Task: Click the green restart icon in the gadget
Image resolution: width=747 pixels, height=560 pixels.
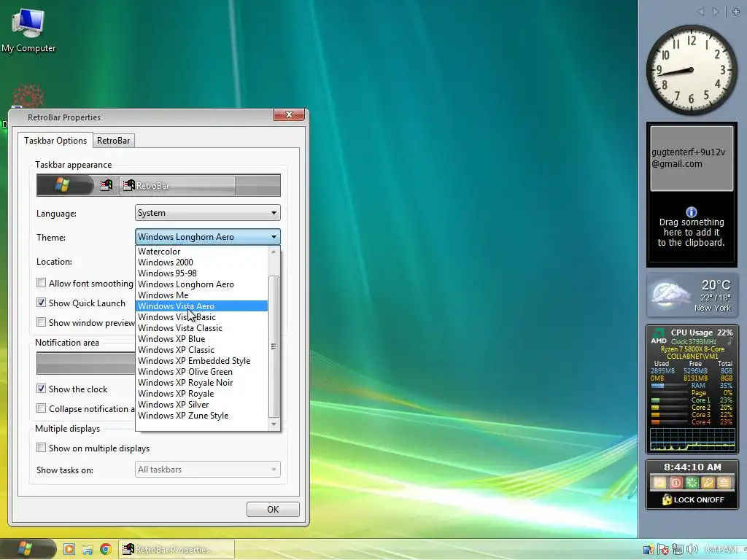Action: tap(692, 483)
